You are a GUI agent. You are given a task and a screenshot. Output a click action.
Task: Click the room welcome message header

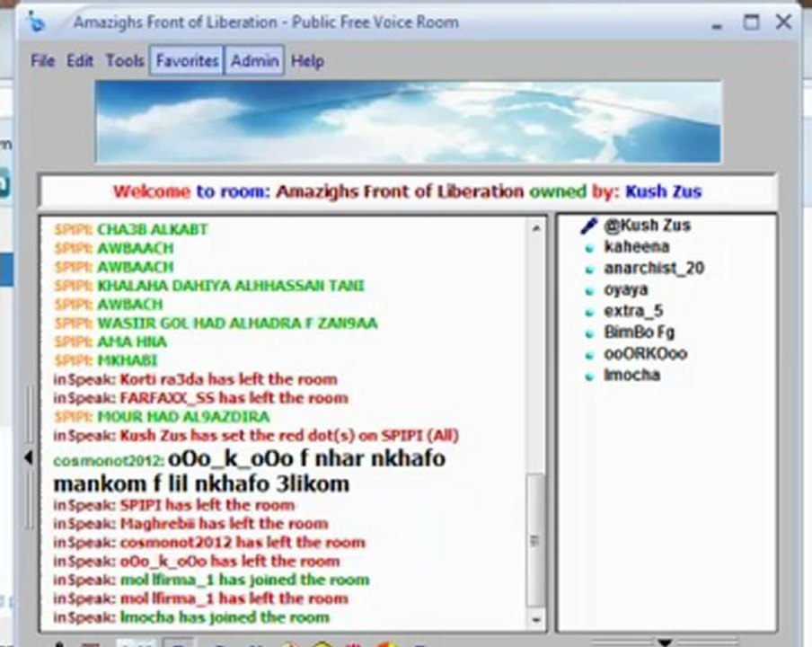(408, 191)
